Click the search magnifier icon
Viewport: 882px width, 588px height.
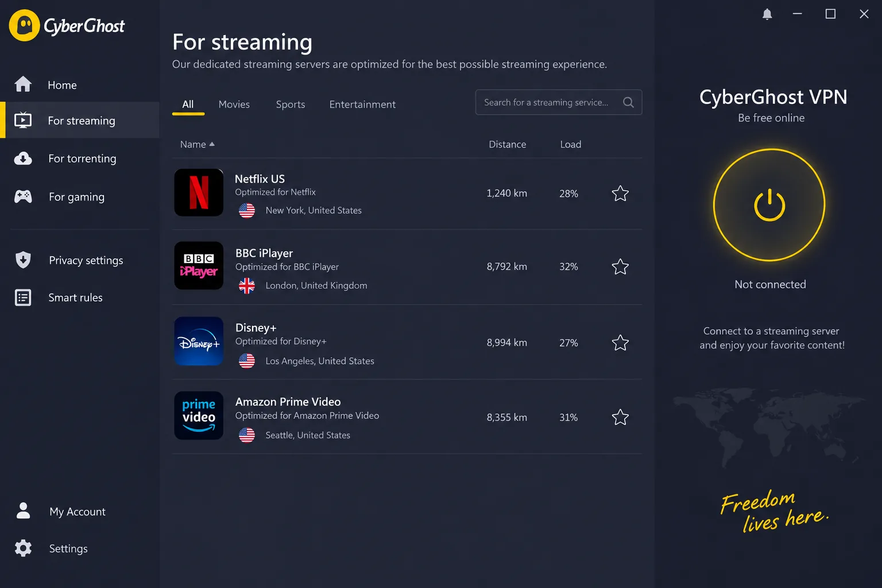(x=628, y=102)
